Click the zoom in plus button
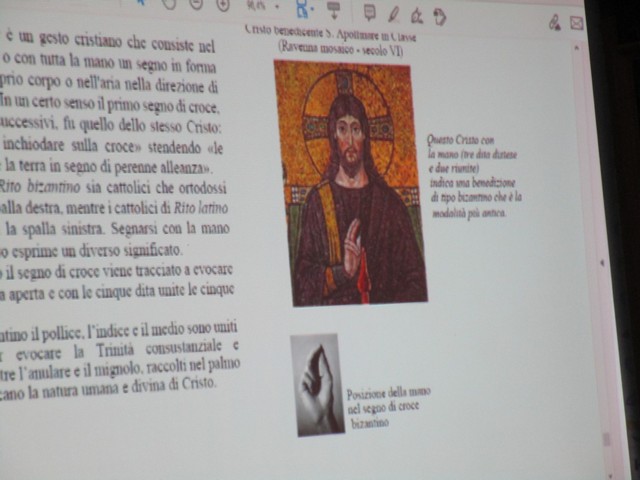Screen dimensions: 640x480 [x=223, y=5]
